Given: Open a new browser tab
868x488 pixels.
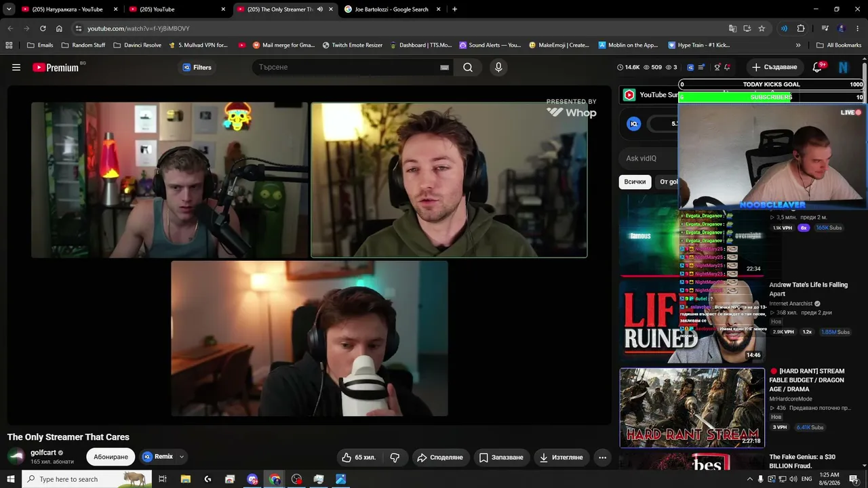Looking at the screenshot, I should (454, 9).
